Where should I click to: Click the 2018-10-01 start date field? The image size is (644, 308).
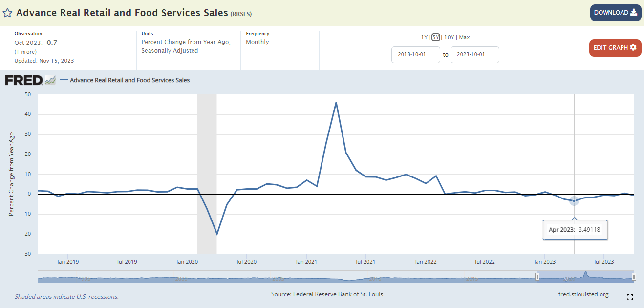pyautogui.click(x=415, y=55)
